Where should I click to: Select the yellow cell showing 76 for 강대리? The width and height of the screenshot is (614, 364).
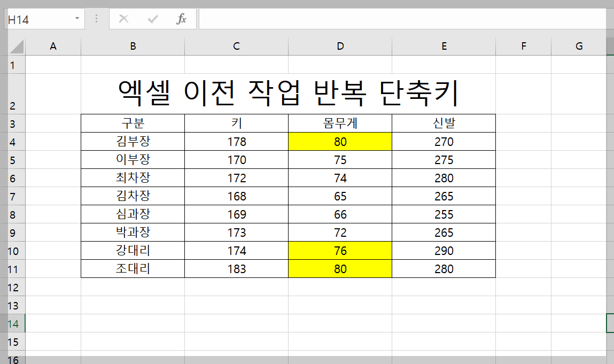(340, 251)
